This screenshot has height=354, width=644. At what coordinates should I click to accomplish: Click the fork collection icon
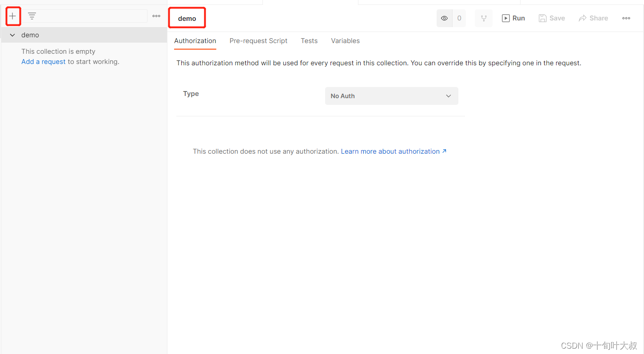point(484,18)
